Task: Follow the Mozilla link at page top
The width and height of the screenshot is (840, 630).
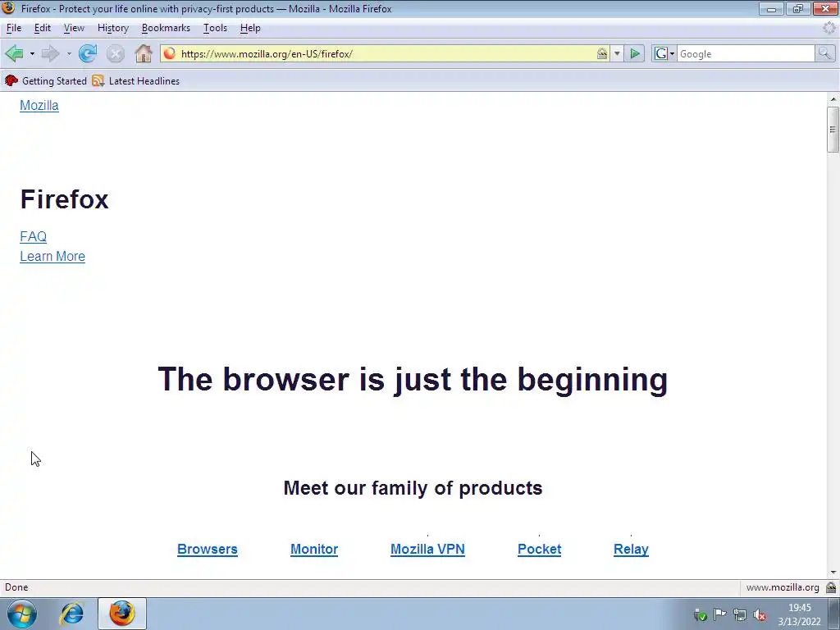Action: coord(39,106)
